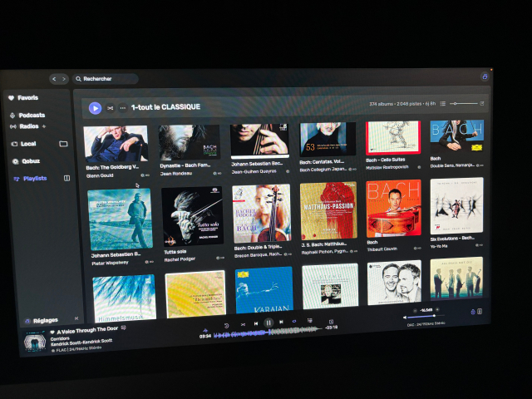Open the folder icon next to Local

coord(63,144)
